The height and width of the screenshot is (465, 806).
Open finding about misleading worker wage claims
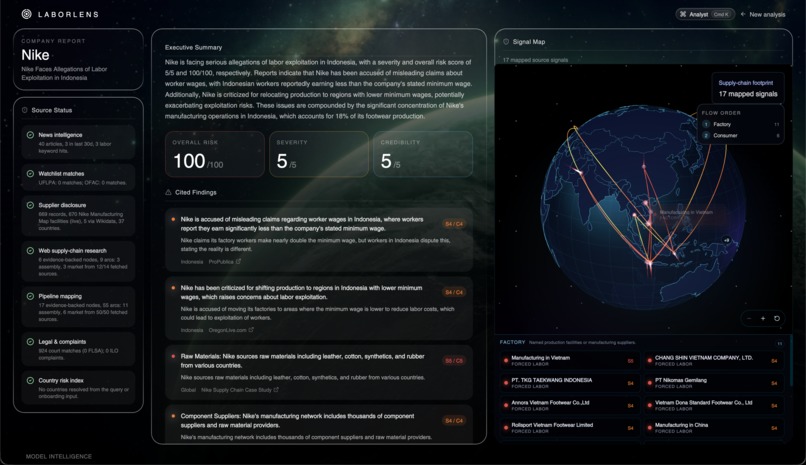(319, 240)
